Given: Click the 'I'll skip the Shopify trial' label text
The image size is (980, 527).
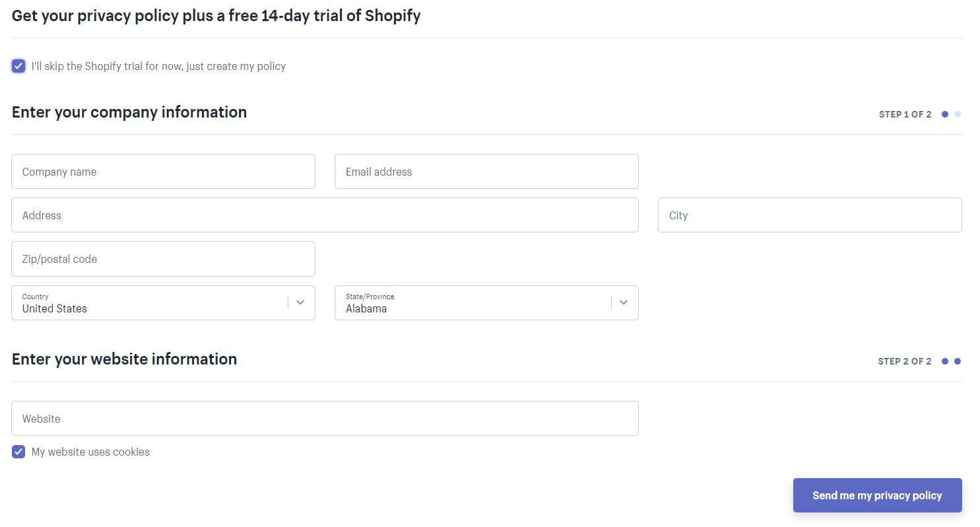Looking at the screenshot, I should click(158, 66).
